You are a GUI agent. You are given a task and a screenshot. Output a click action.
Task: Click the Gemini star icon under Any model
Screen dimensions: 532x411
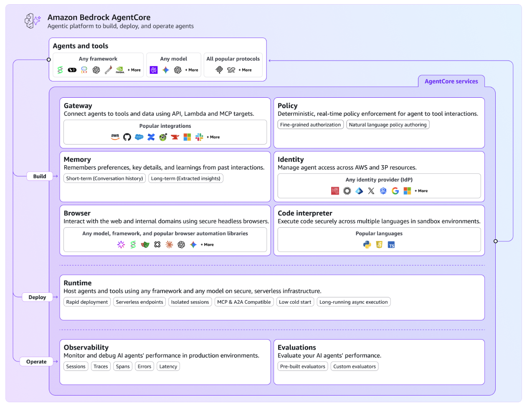click(x=166, y=70)
